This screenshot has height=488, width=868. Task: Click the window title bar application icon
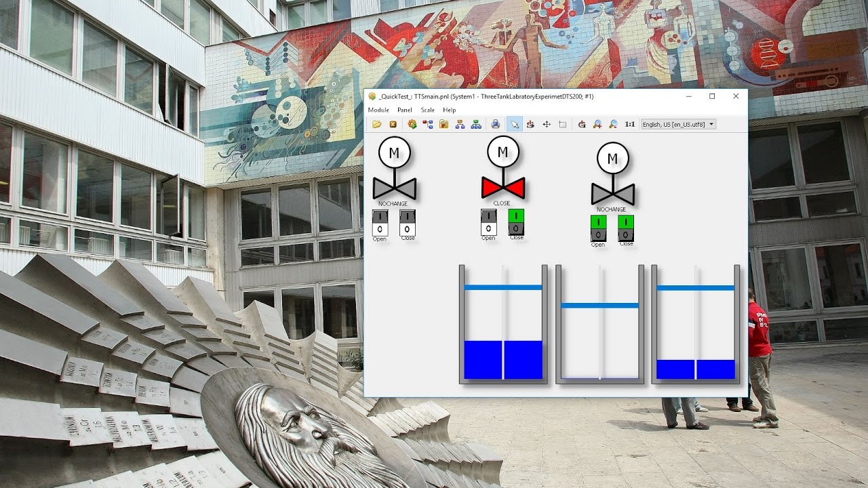(372, 96)
